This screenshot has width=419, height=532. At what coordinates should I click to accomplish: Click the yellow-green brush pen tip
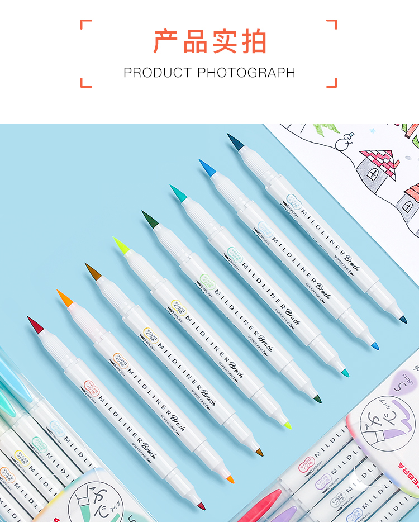pyautogui.click(x=121, y=245)
